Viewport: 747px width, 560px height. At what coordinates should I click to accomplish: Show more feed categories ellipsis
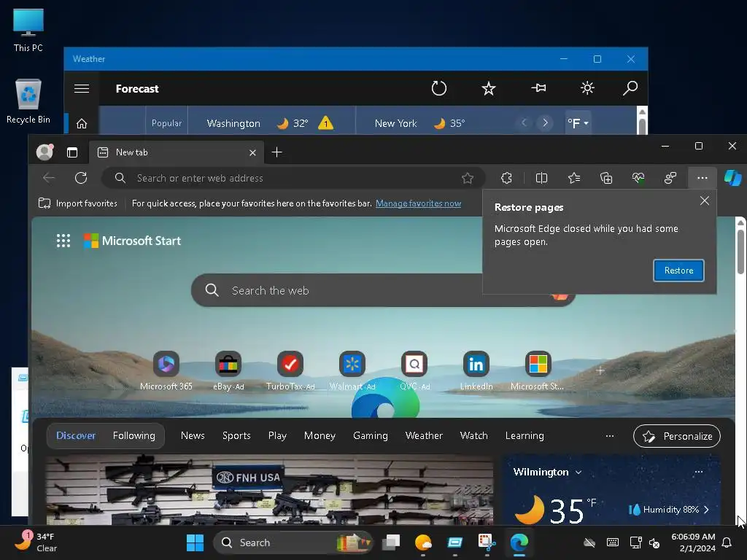(609, 436)
